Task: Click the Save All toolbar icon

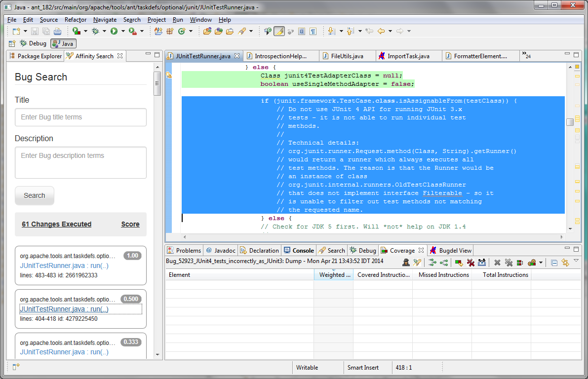Action: coord(46,31)
